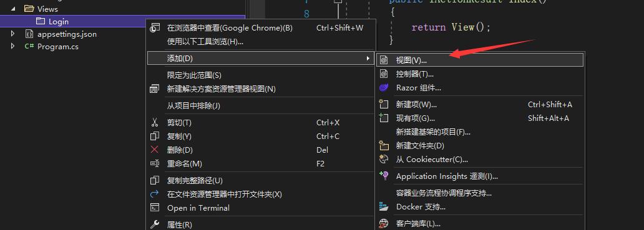Click the Del shortcut text

323,150
